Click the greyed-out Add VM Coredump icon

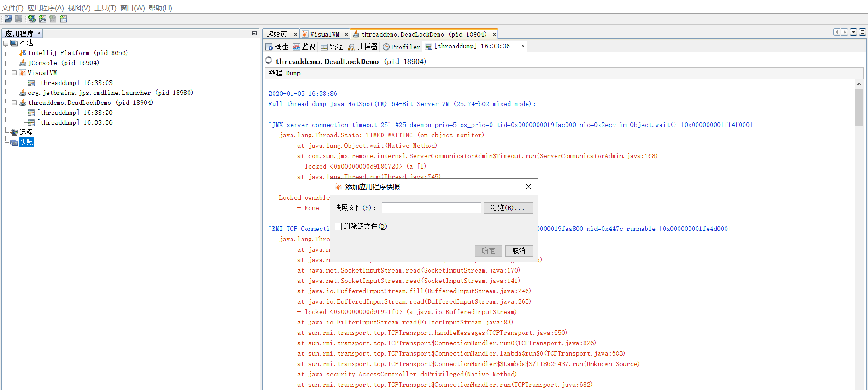point(53,19)
